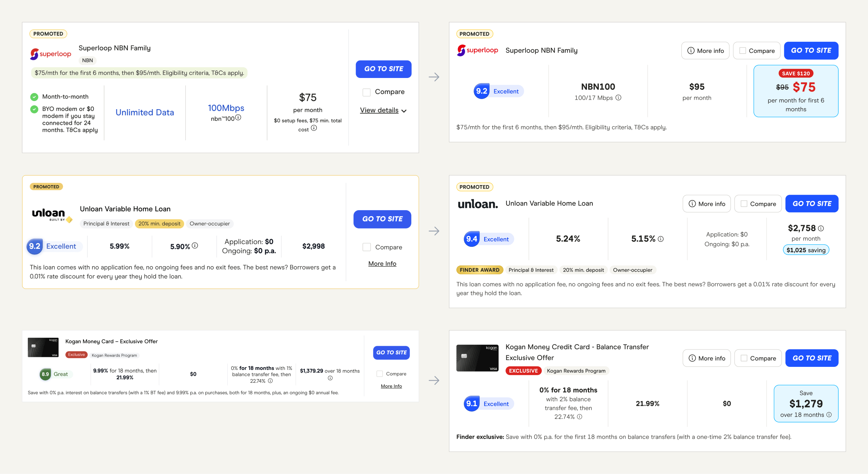Viewport: 868px width, 474px height.
Task: Click the red uppercase EXCLUSIVE tag
Action: click(x=523, y=371)
